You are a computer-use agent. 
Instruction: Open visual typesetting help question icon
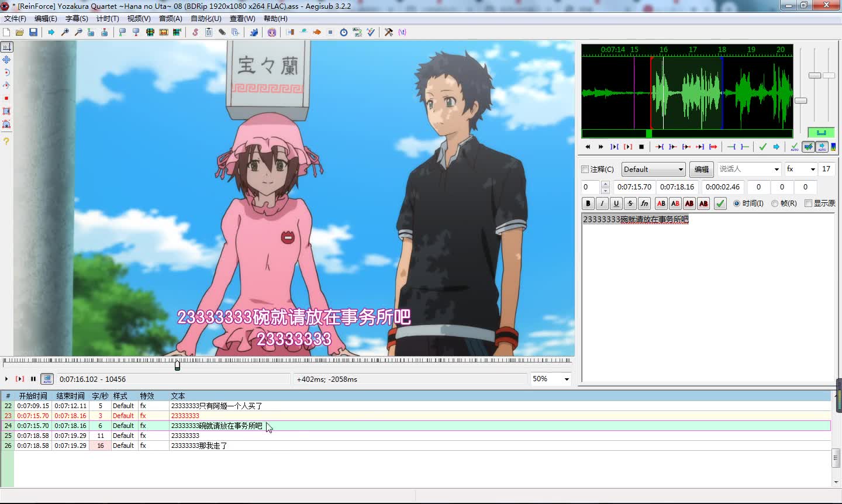[6, 141]
